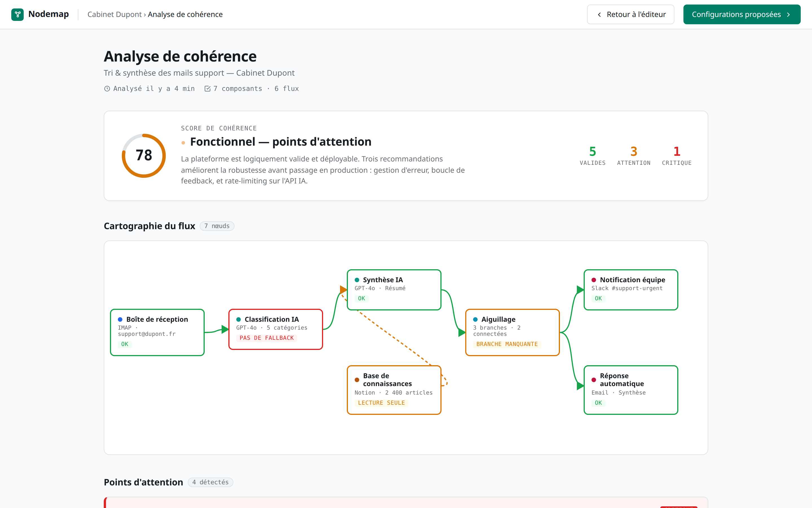Click the 'Cartographie du flux' heading
Viewport: 812px width, 508px height.
coord(149,226)
